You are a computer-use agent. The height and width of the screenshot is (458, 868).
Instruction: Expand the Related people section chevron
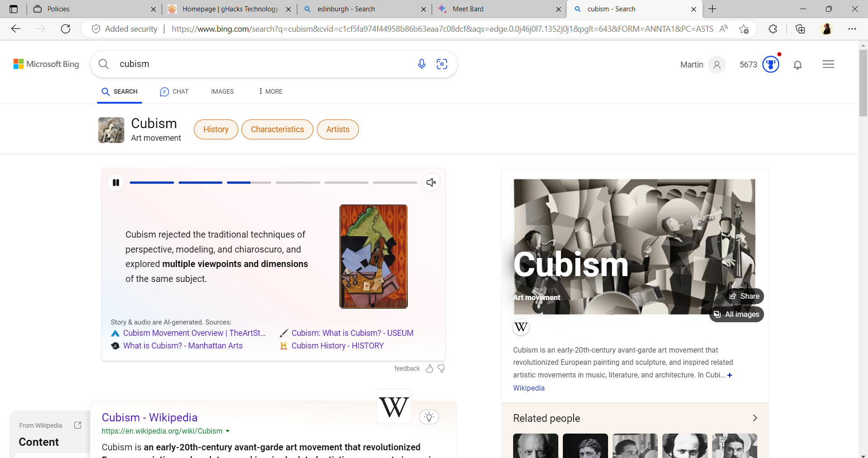(755, 418)
